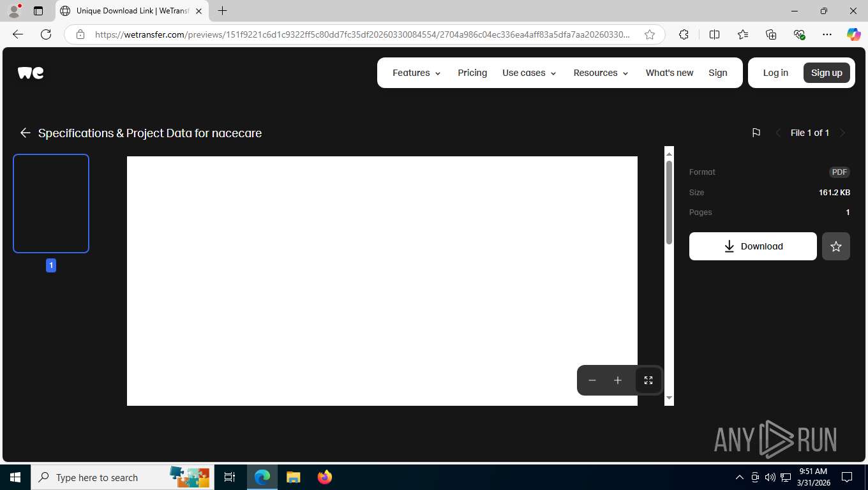Image resolution: width=868 pixels, height=490 pixels.
Task: Click the browser back button
Action: tap(18, 34)
